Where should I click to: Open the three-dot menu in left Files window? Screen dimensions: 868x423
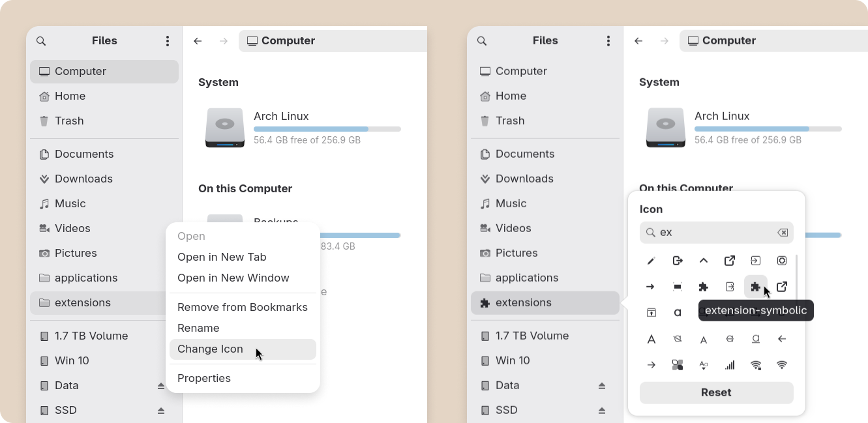[168, 41]
